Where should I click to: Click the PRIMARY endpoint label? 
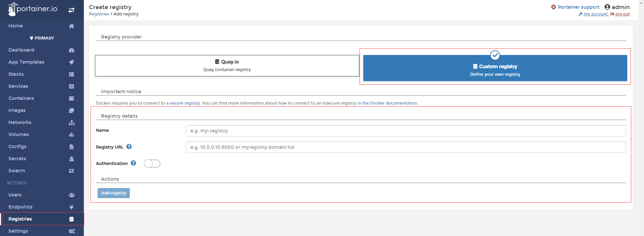(44, 38)
